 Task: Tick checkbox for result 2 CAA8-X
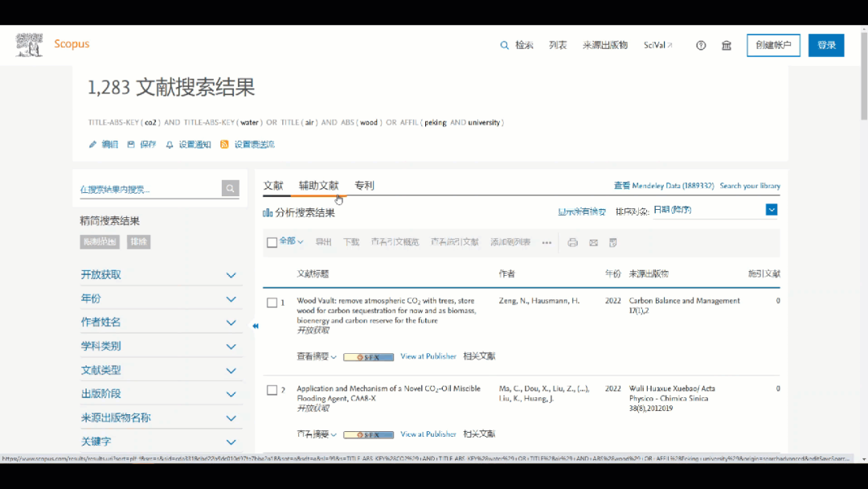[x=272, y=390]
